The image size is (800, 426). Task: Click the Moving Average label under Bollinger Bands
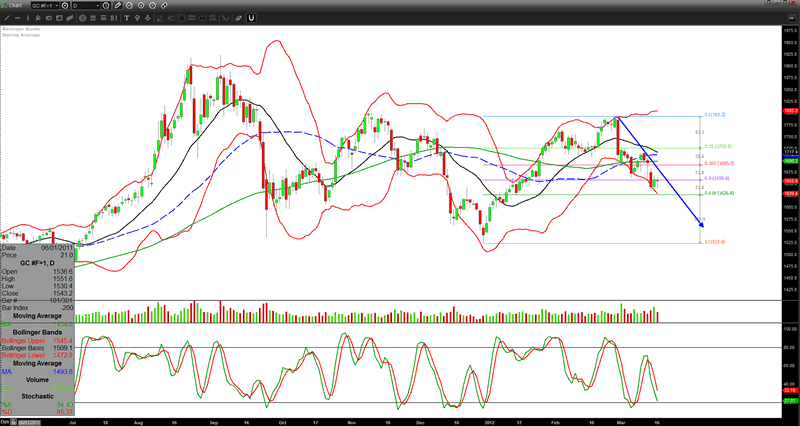pos(21,35)
